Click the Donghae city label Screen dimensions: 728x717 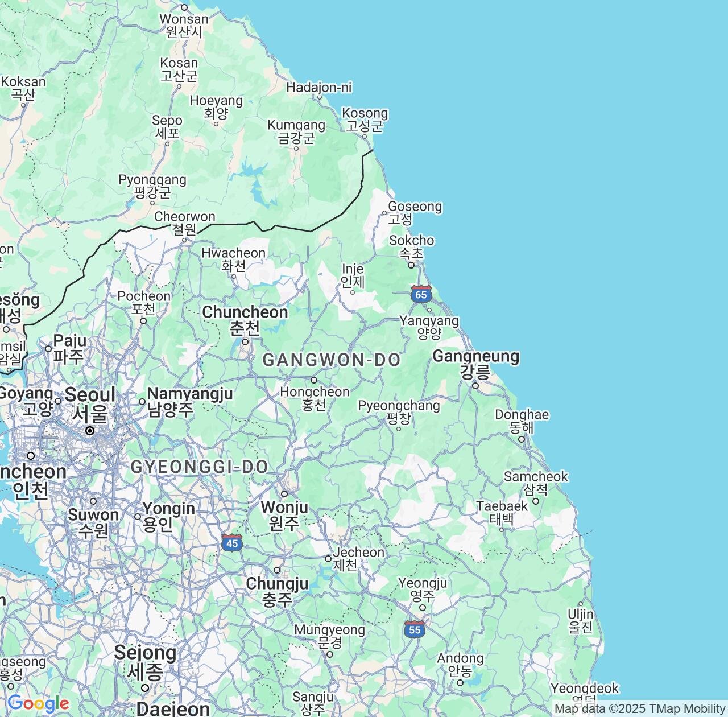coord(522,421)
